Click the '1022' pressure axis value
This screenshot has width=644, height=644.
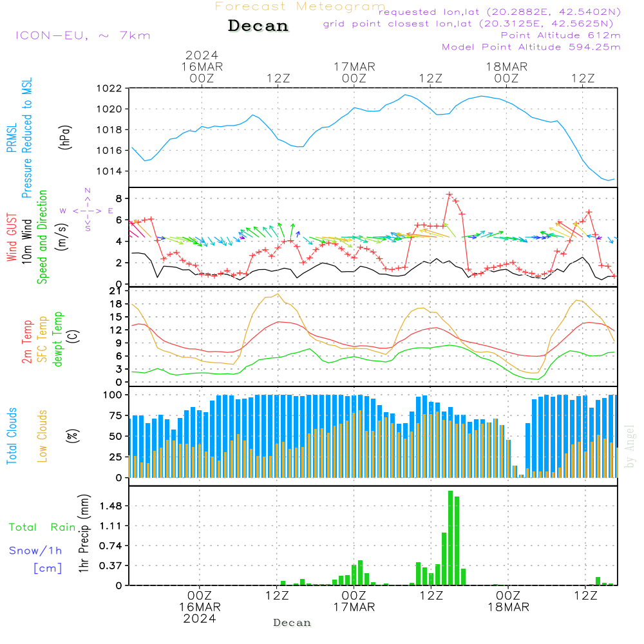109,88
